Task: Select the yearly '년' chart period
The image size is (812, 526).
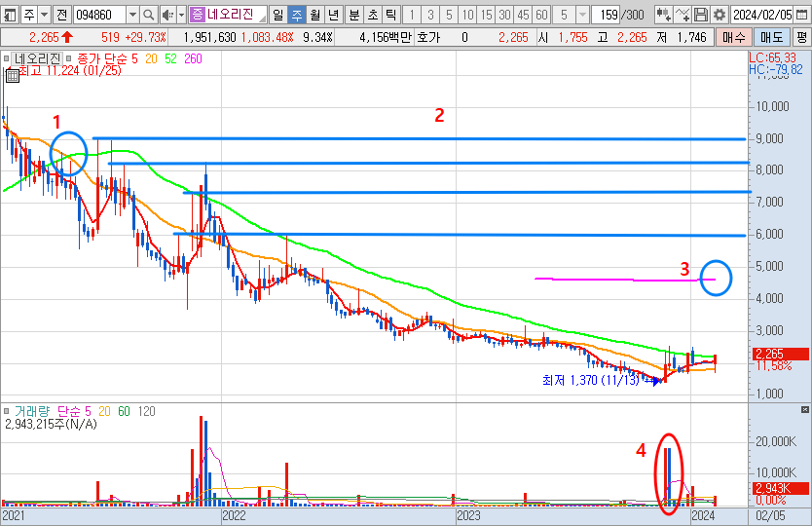Action: tap(334, 15)
